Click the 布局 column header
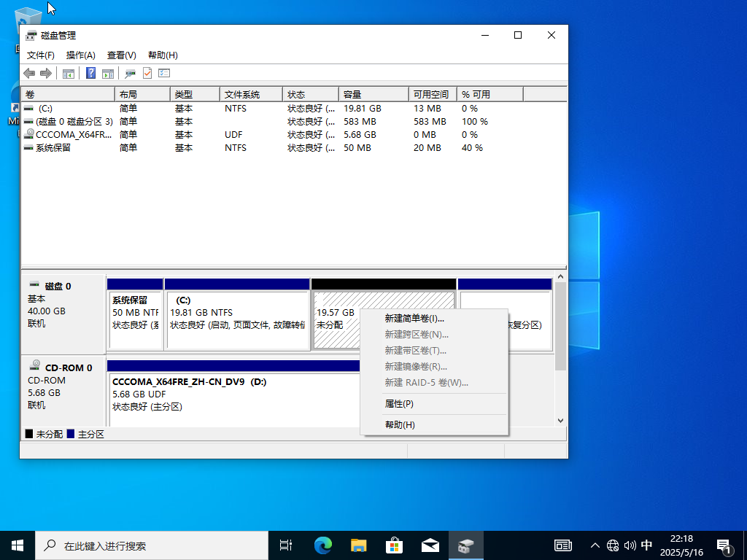This screenshot has width=747, height=560. (x=142, y=94)
